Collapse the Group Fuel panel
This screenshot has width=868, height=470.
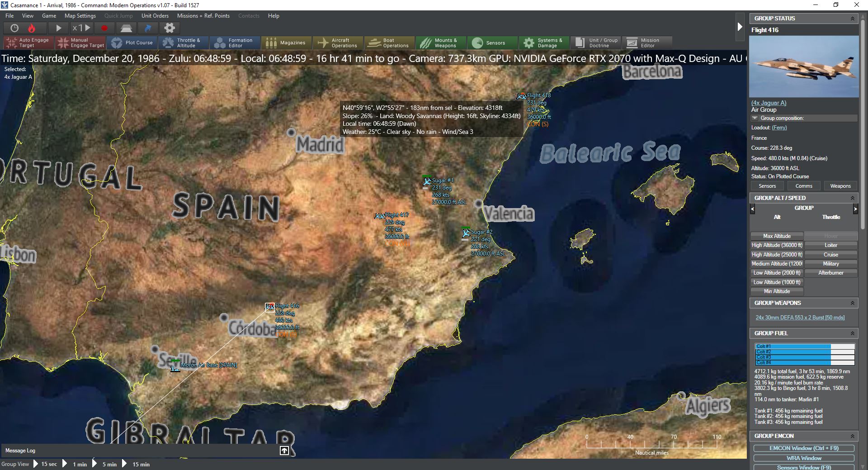pos(853,333)
